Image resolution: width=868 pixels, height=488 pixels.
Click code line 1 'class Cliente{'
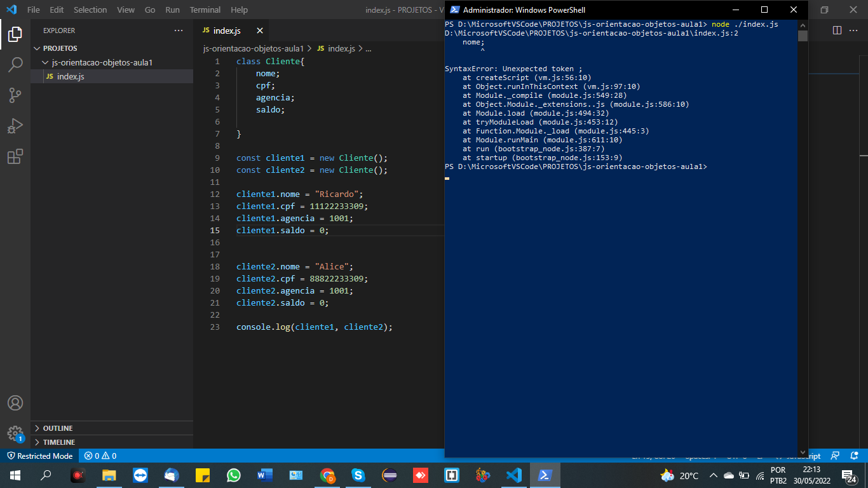pos(271,61)
